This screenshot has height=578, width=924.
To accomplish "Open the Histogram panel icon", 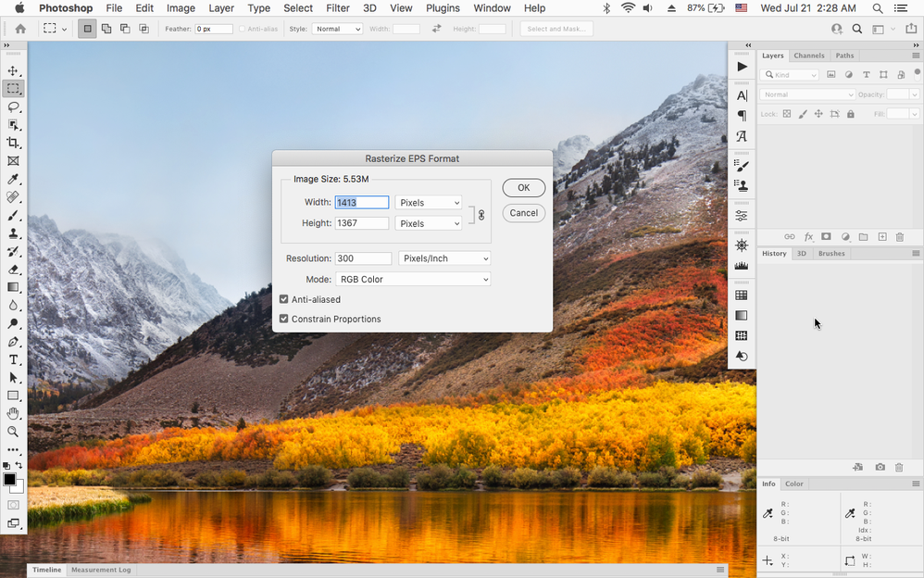I will [x=742, y=266].
